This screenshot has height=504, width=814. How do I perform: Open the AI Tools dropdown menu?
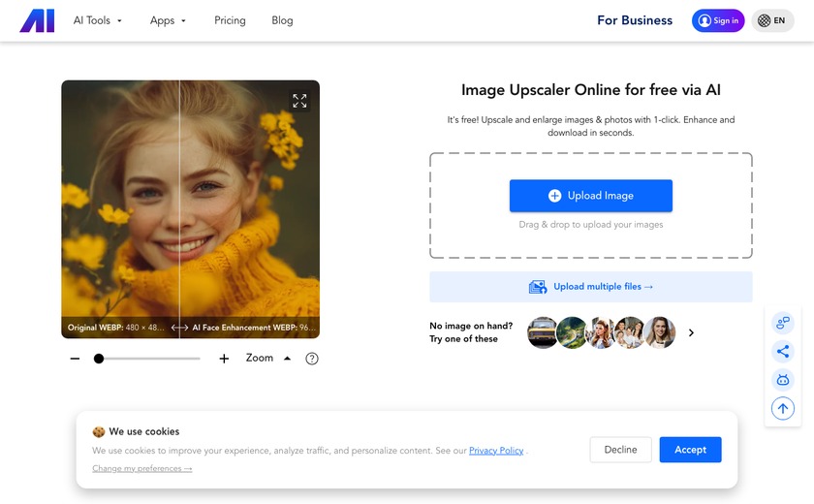click(x=98, y=20)
